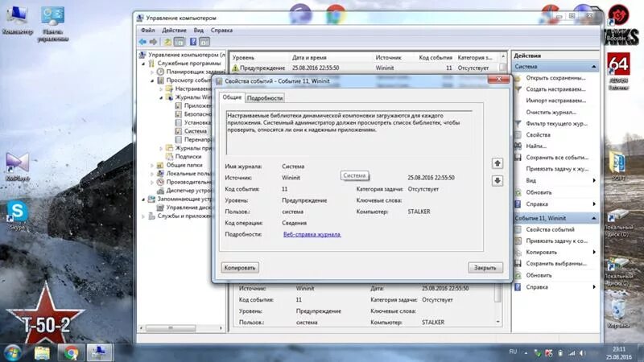Expand the Общие папки tree node
Screen dimensions: 644x362
coord(152,165)
